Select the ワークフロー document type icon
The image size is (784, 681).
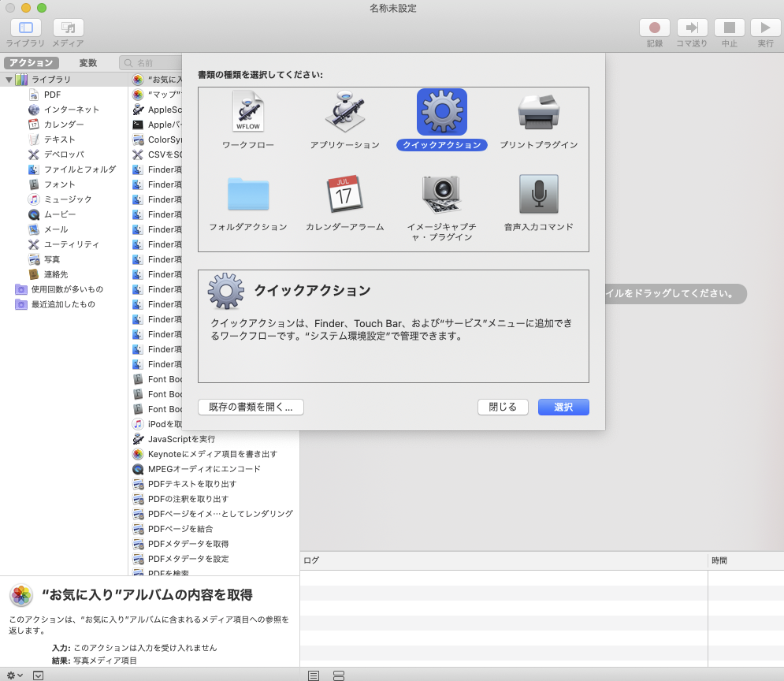click(x=248, y=111)
